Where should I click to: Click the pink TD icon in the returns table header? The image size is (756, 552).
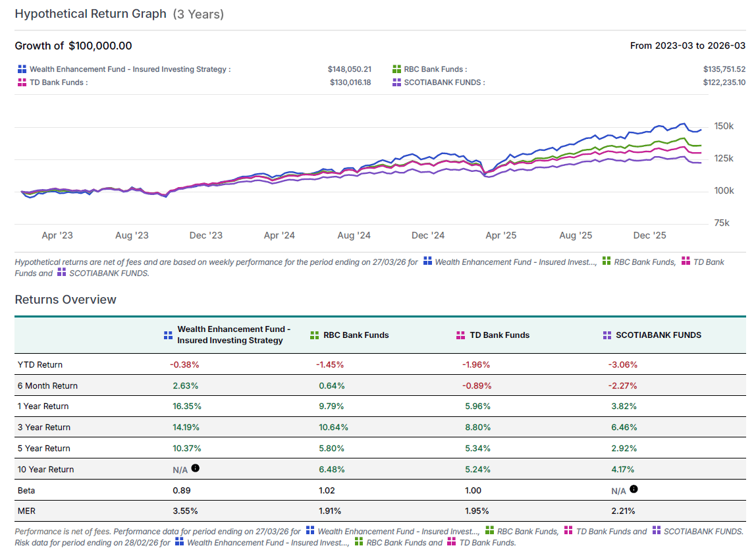[461, 335]
